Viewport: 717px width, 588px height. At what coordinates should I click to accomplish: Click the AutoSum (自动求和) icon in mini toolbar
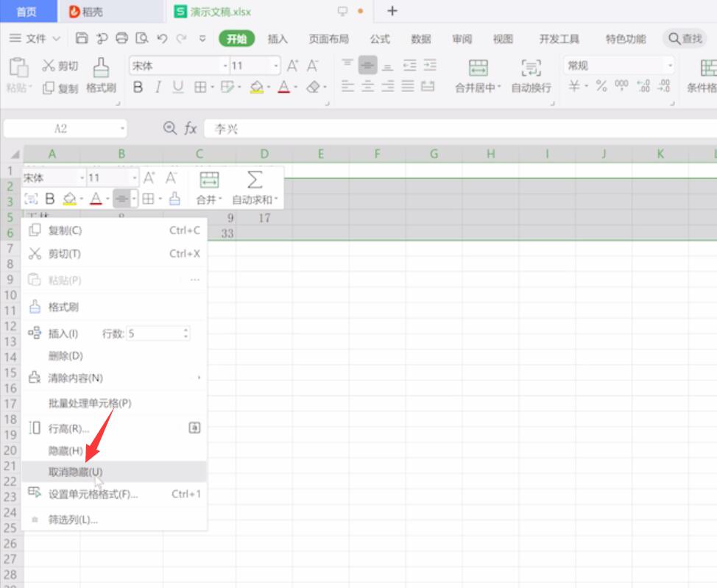(x=255, y=180)
